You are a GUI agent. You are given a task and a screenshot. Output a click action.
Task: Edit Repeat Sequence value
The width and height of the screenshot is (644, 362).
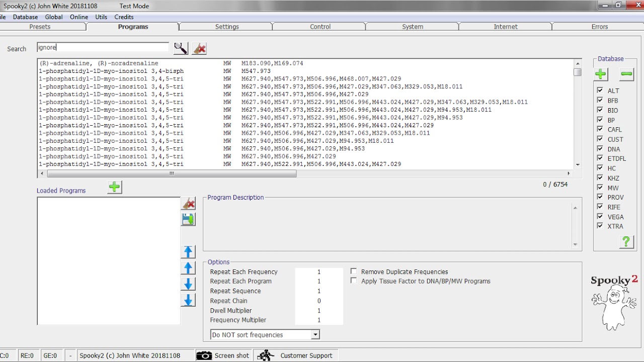pyautogui.click(x=319, y=291)
